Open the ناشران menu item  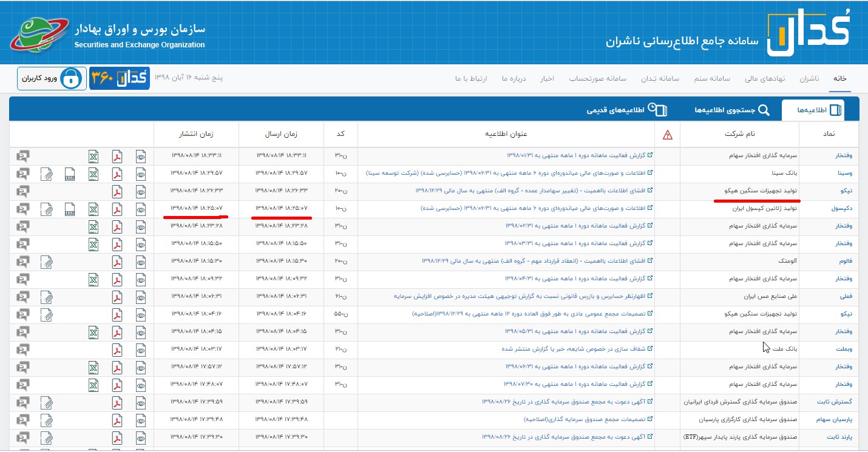tap(809, 79)
